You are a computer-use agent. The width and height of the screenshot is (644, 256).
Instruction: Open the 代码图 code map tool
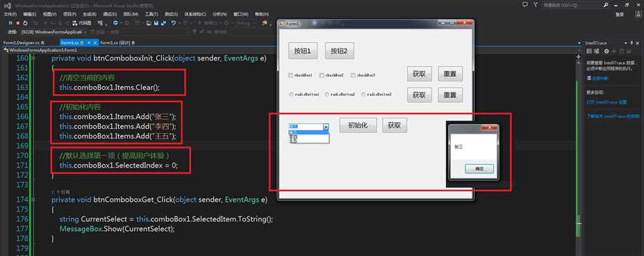click(82, 23)
